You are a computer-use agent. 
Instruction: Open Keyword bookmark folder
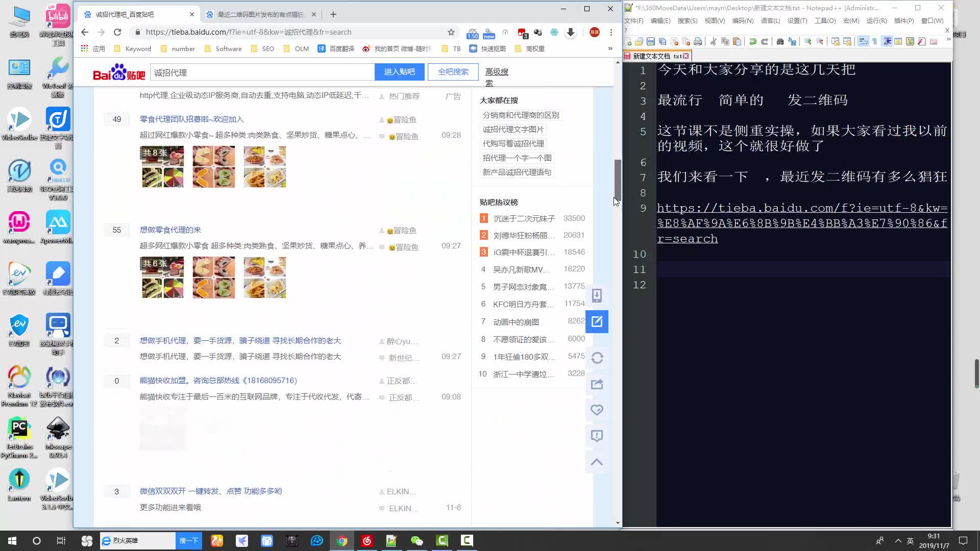[x=133, y=48]
